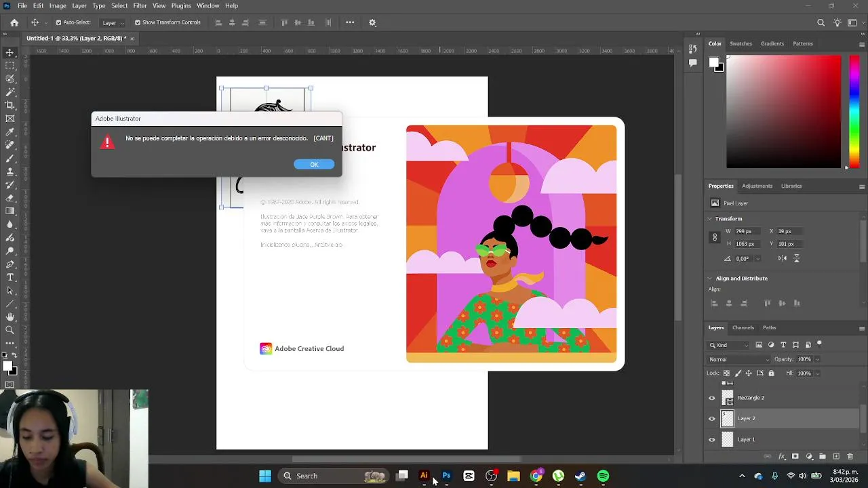The image size is (868, 488).
Task: Select the Clone Stamp tool
Action: pyautogui.click(x=9, y=171)
